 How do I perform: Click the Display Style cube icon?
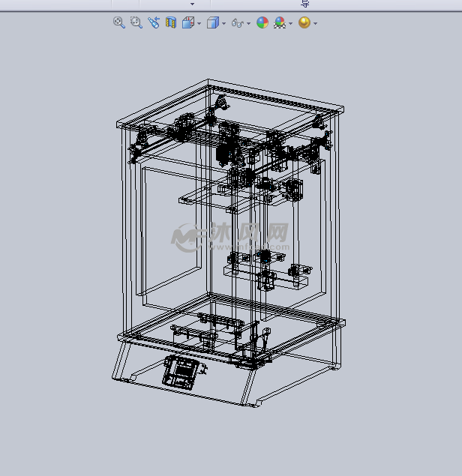pyautogui.click(x=212, y=23)
